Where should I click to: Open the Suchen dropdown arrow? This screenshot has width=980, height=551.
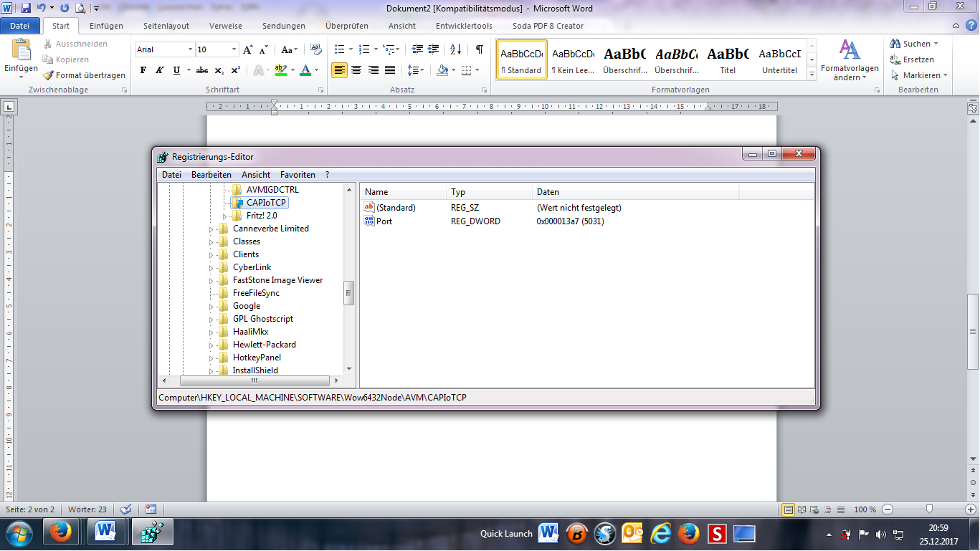point(936,44)
